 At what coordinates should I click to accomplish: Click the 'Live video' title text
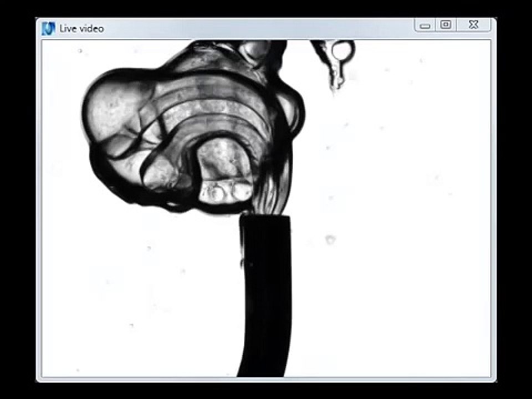[81, 29]
